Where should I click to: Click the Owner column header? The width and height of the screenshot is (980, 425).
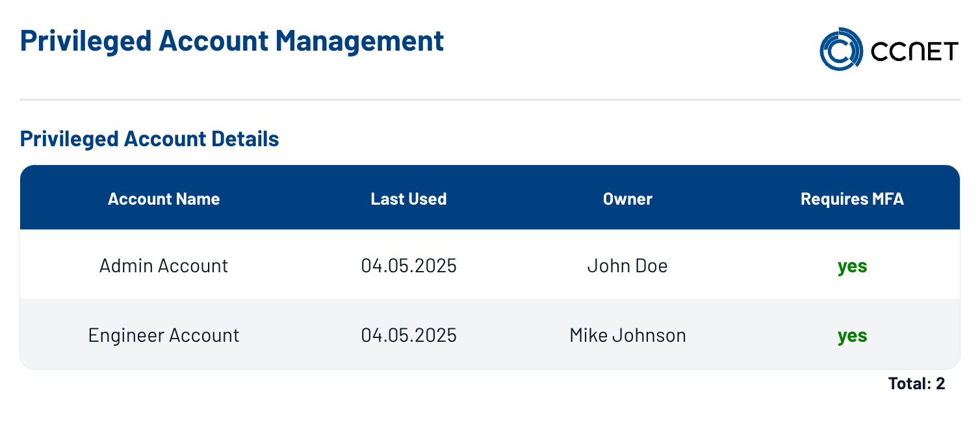(x=628, y=199)
